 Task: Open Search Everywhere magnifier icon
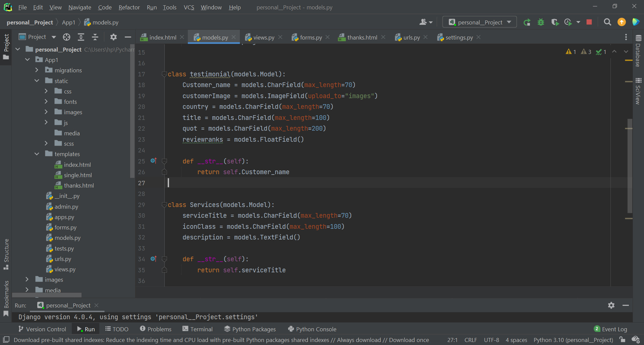click(607, 22)
